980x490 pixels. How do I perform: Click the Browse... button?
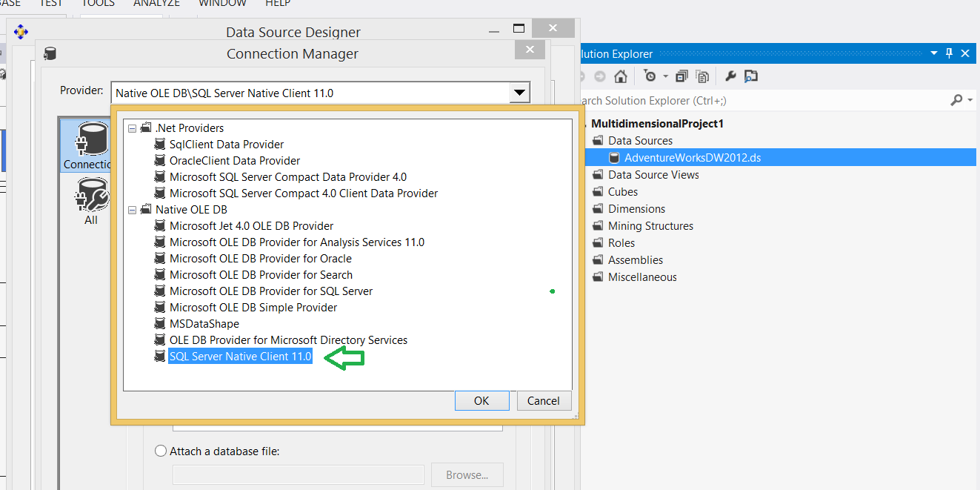tap(467, 475)
